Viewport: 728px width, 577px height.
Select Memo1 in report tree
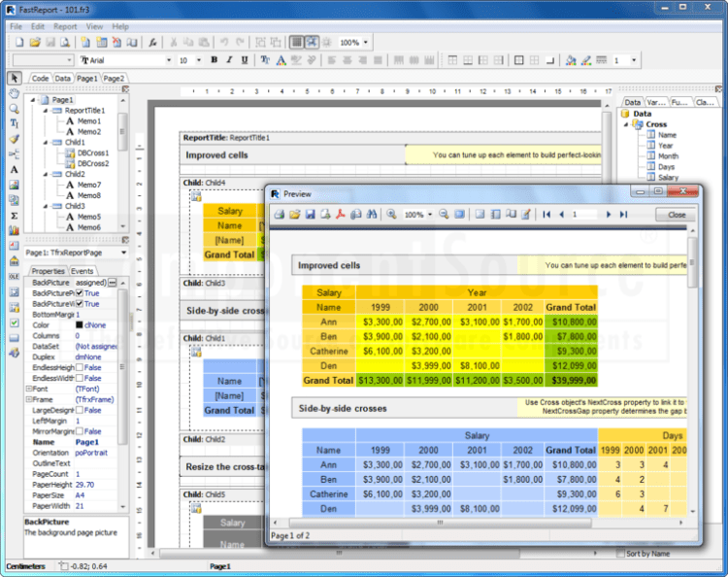pos(89,121)
